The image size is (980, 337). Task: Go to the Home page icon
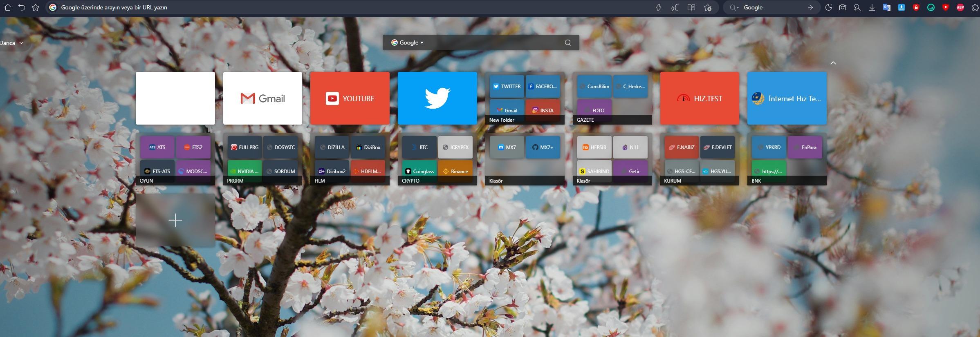tap(7, 7)
